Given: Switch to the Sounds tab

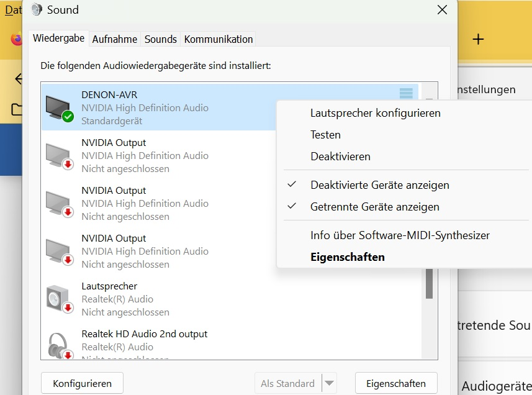Looking at the screenshot, I should [x=161, y=39].
